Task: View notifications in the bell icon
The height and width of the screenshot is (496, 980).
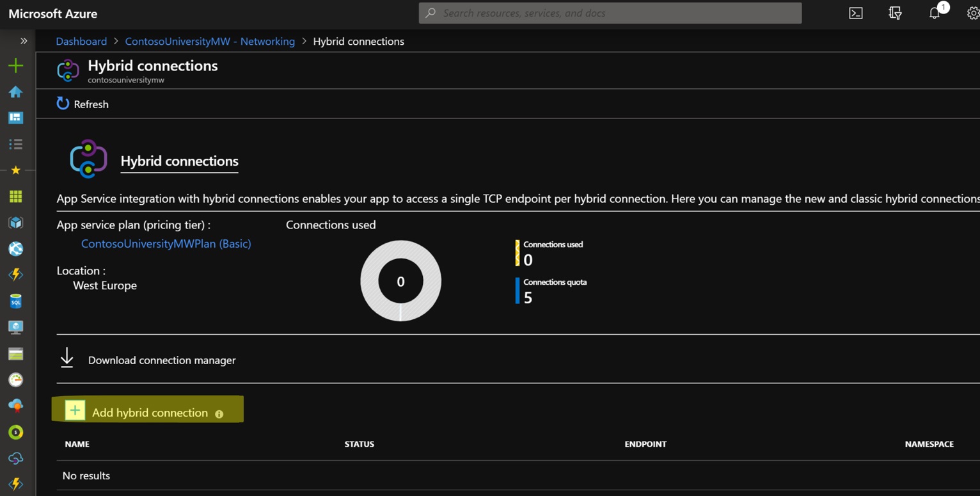Action: pos(934,14)
